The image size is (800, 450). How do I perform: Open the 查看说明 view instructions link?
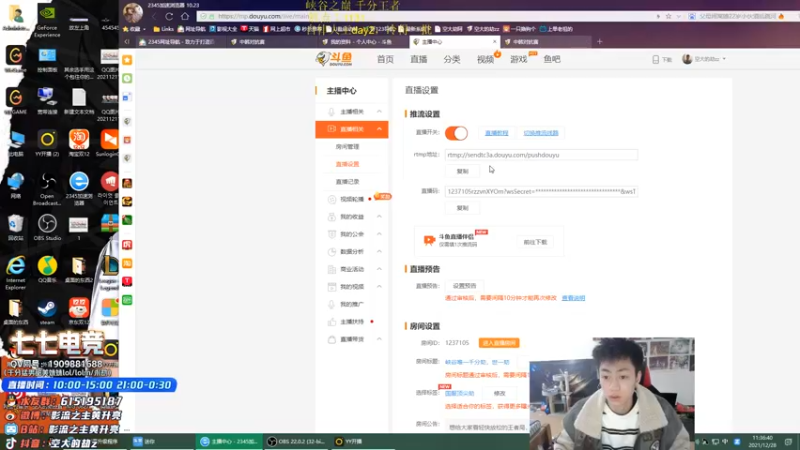[x=573, y=298]
